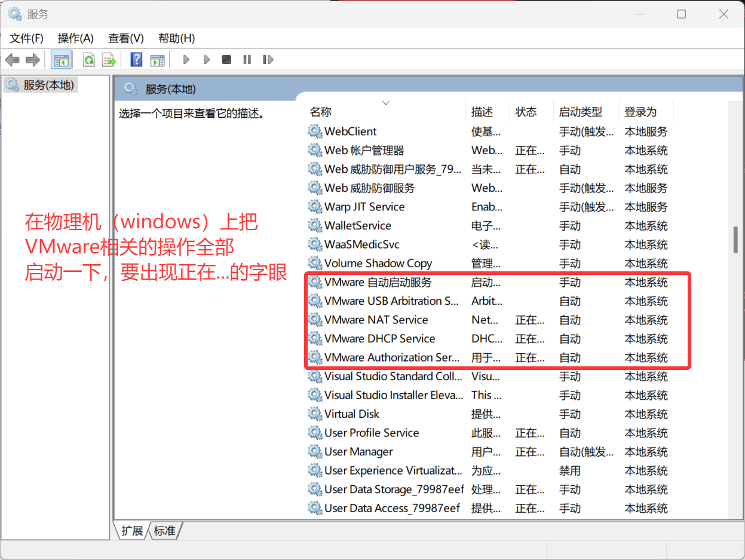Click the show/hide action pane icon

tap(157, 60)
